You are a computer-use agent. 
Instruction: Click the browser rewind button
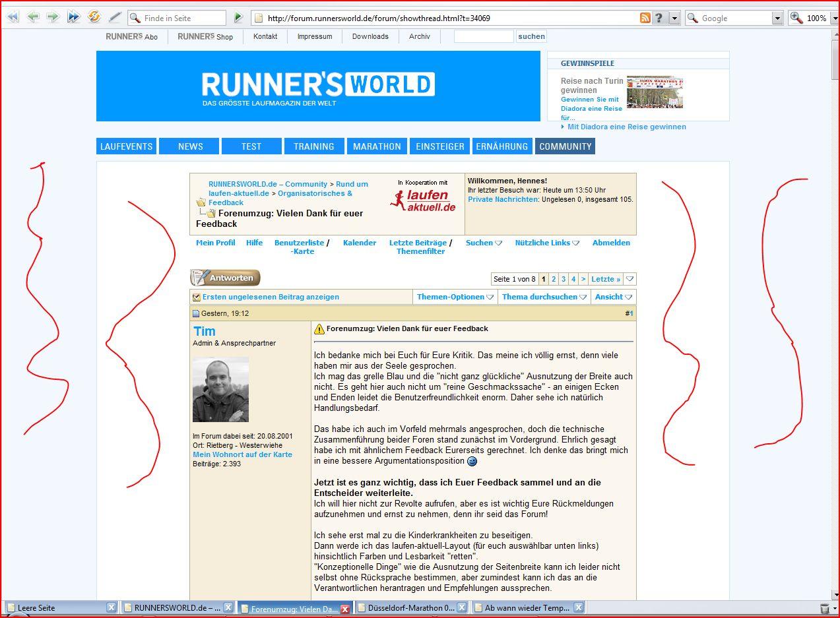[13, 18]
